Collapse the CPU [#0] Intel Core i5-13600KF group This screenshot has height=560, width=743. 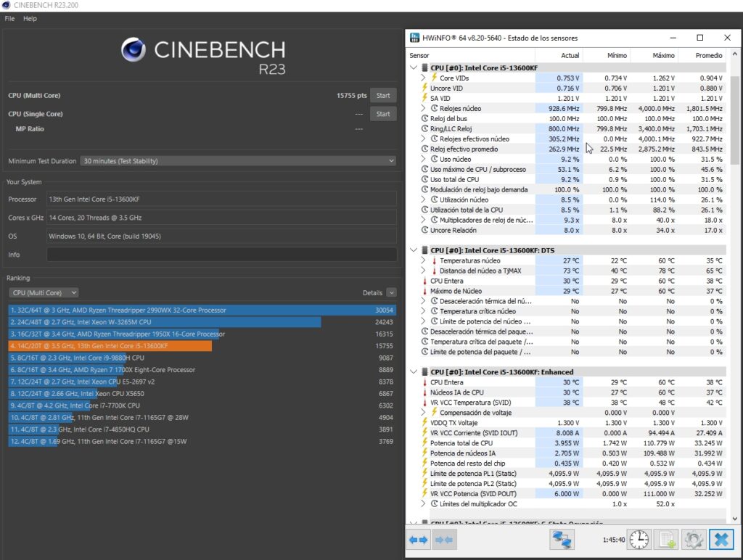tap(414, 67)
